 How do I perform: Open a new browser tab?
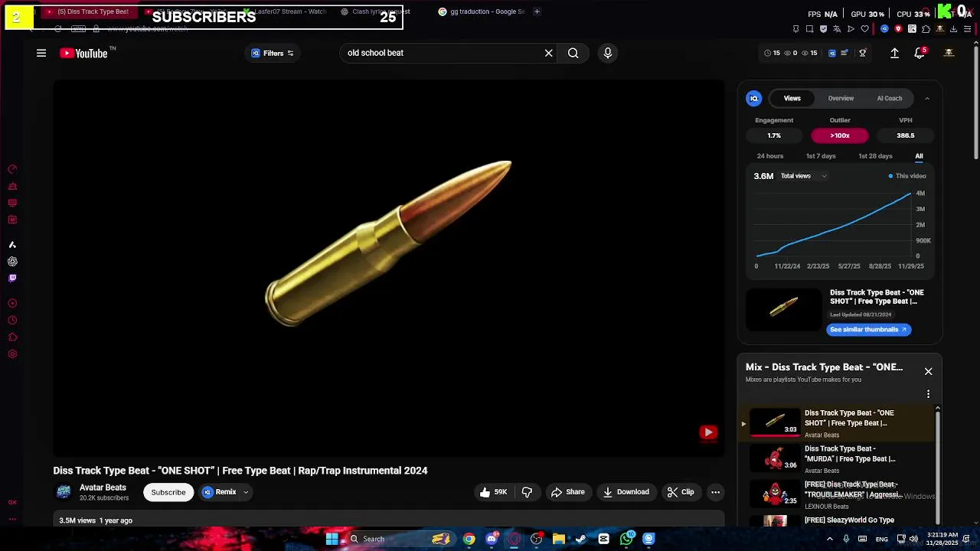point(537,11)
